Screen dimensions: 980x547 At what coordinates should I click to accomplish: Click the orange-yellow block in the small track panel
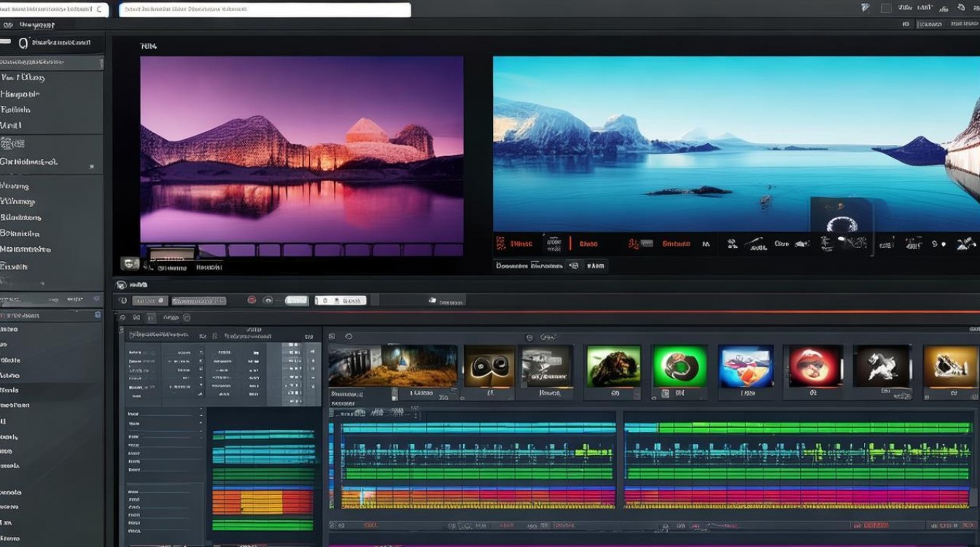click(x=262, y=500)
